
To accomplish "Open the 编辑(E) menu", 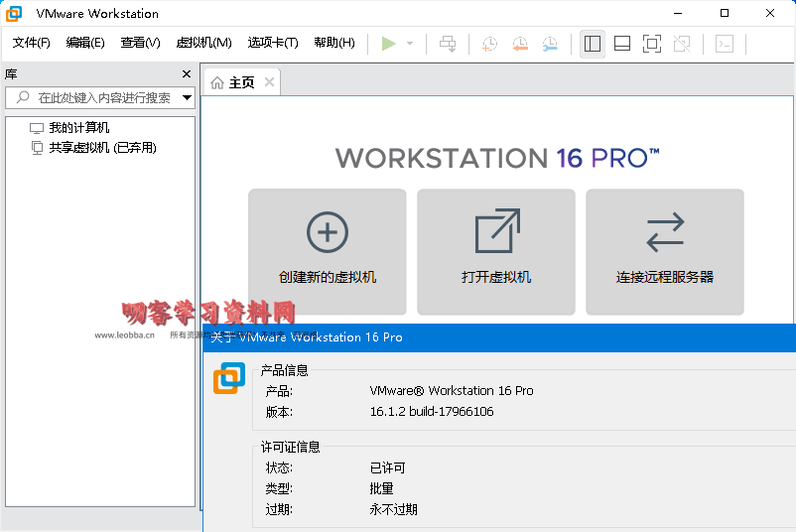I will pos(85,43).
